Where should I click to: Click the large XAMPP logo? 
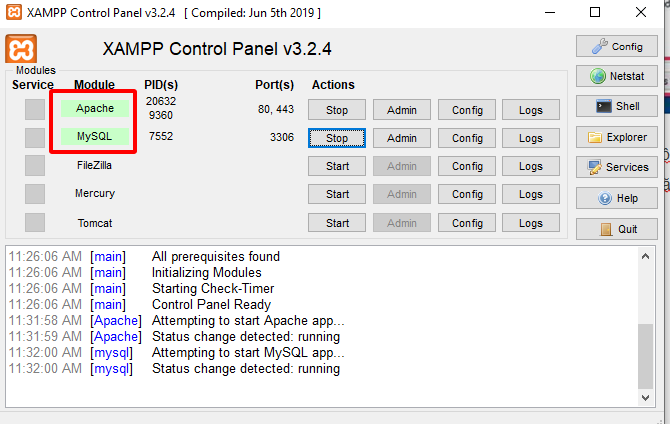(x=21, y=49)
